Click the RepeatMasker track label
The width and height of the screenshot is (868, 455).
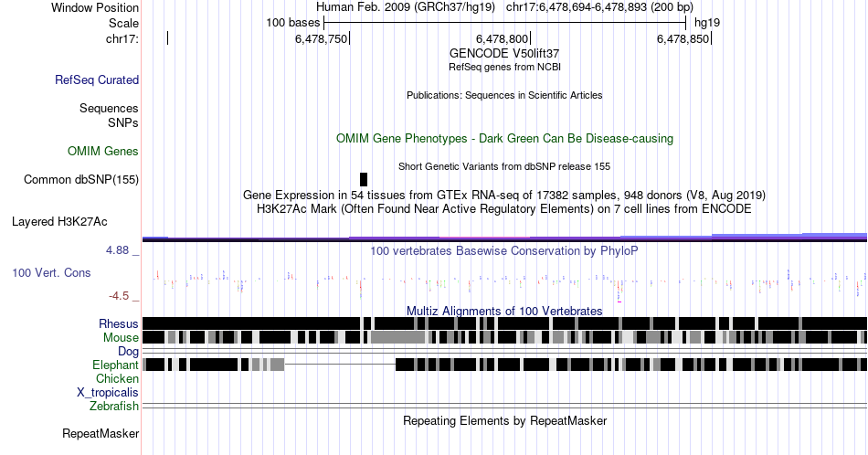coord(101,433)
